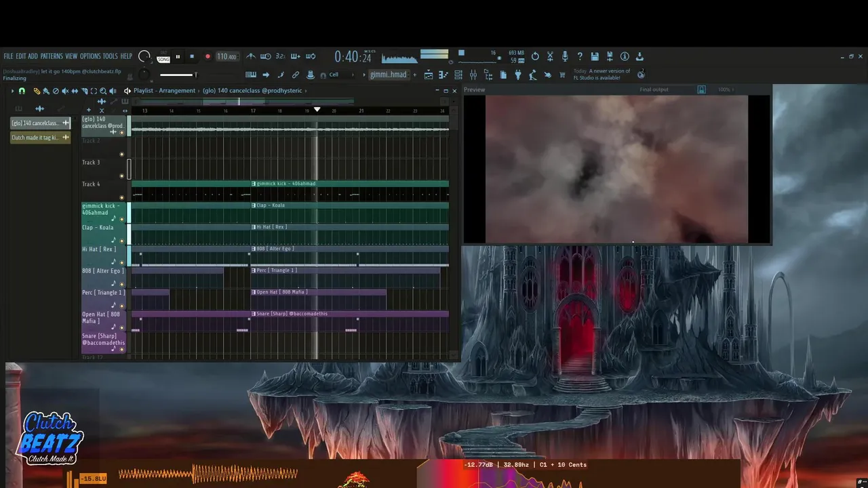
Task: Stop playback with the stop button
Action: (x=192, y=57)
